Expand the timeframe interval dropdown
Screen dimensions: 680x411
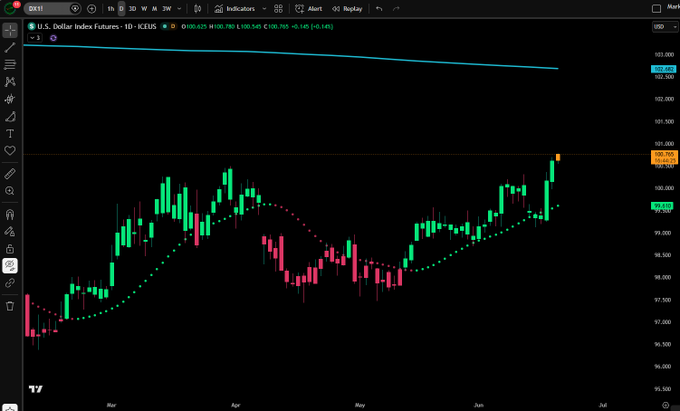pyautogui.click(x=179, y=9)
